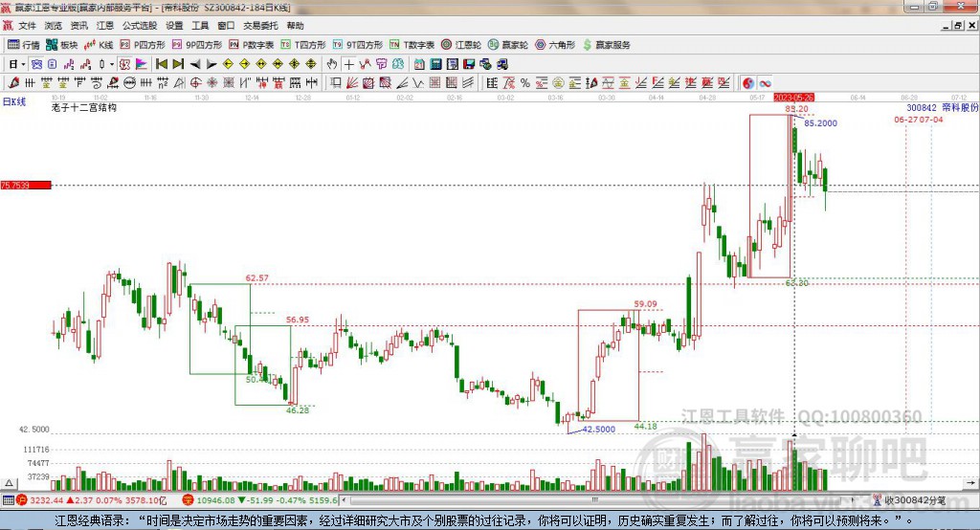
Task: Click the yellow diamond four-way arrows icon
Action: click(x=295, y=64)
